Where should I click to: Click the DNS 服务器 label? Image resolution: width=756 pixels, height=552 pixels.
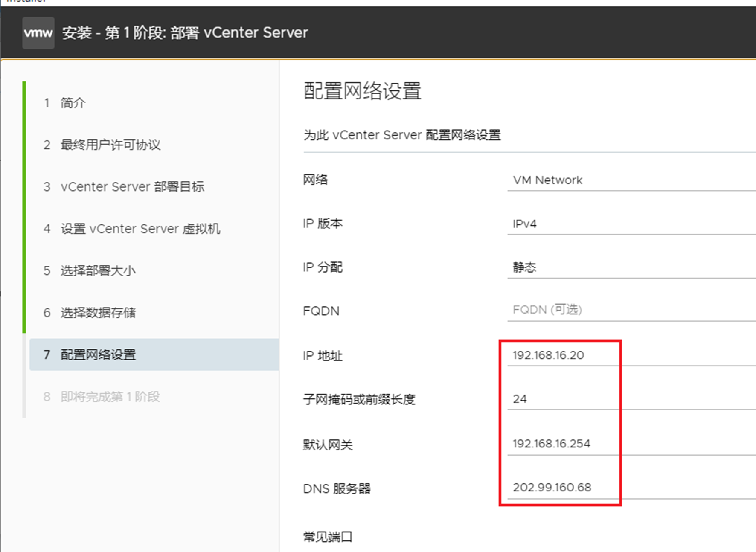pyautogui.click(x=337, y=488)
